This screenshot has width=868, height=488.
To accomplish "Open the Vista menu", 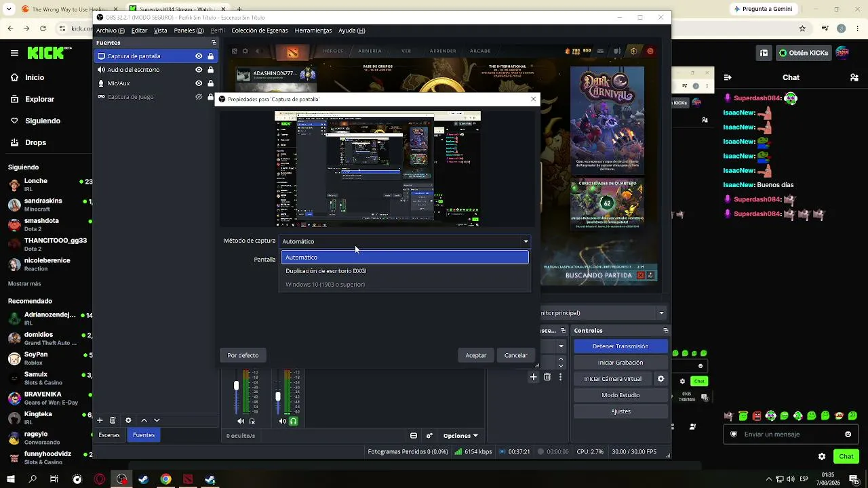I will (160, 30).
